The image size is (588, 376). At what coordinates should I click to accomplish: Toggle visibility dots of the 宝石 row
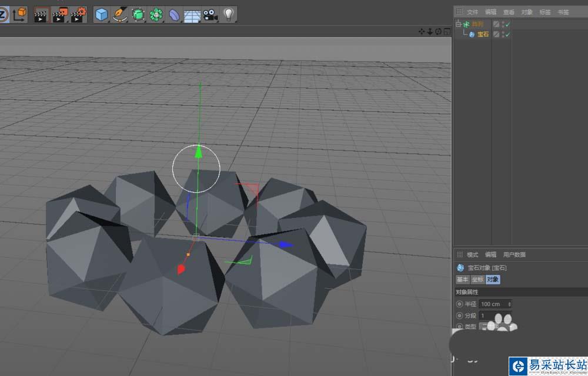pyautogui.click(x=503, y=35)
